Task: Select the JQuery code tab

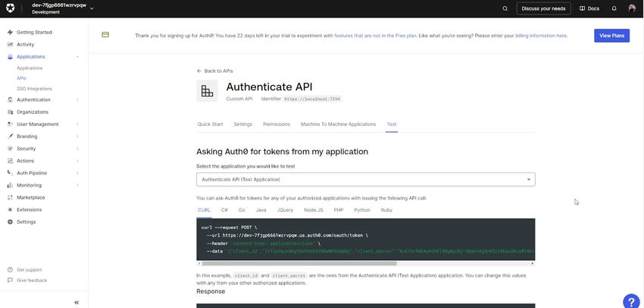Action: coord(285,210)
